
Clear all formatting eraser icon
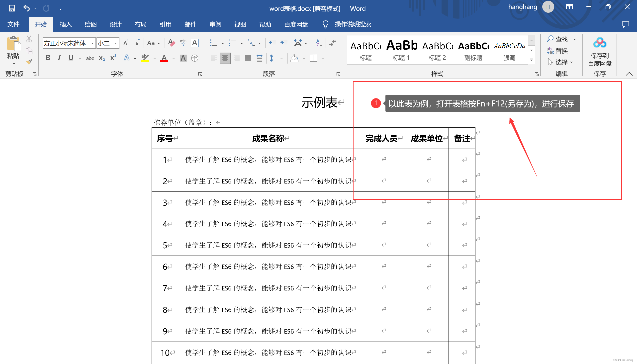172,43
